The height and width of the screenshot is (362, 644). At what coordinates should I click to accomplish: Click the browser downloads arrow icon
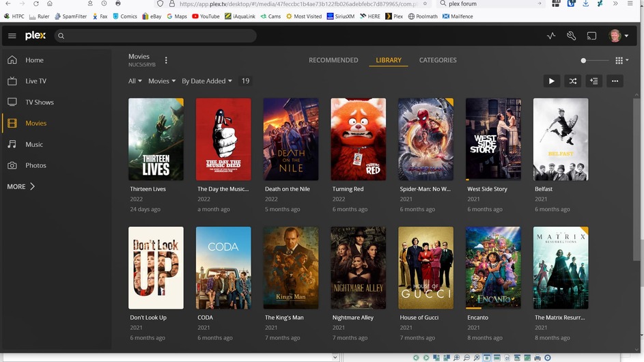(586, 3)
